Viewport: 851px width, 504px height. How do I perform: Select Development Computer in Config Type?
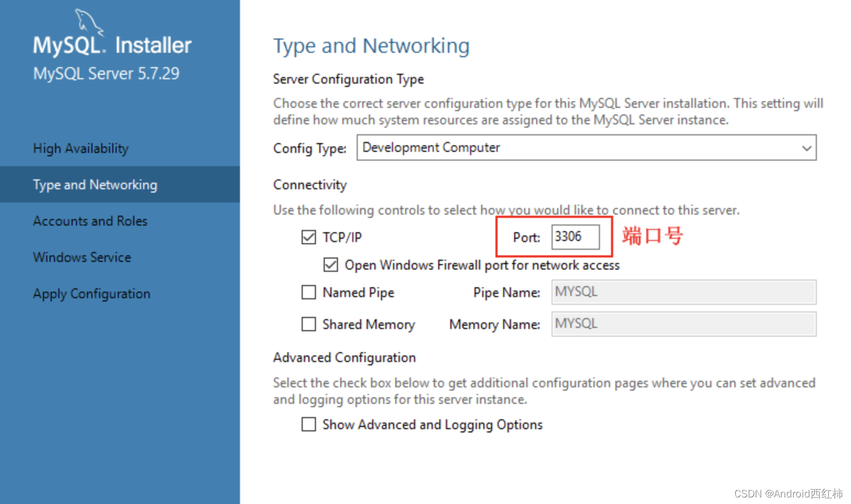[x=430, y=147]
